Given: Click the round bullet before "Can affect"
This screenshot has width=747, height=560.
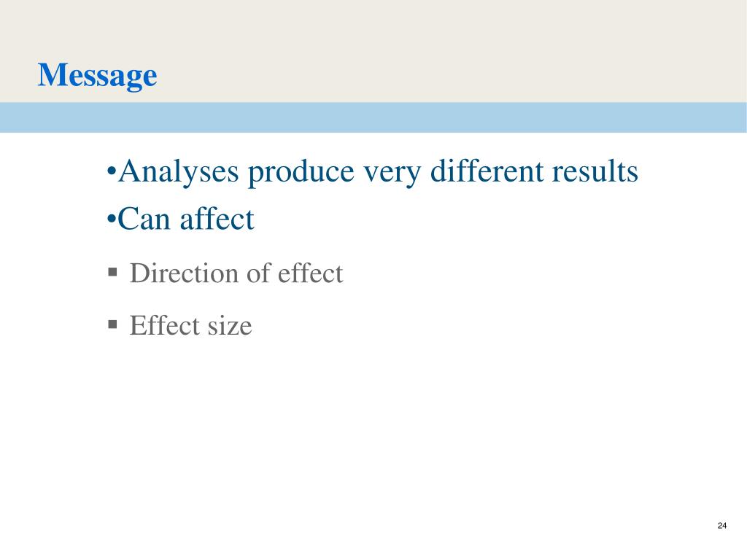Looking at the screenshot, I should tap(112, 219).
